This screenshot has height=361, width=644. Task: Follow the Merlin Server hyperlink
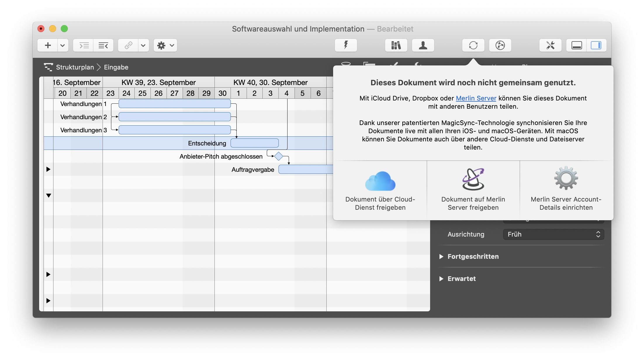(x=476, y=98)
